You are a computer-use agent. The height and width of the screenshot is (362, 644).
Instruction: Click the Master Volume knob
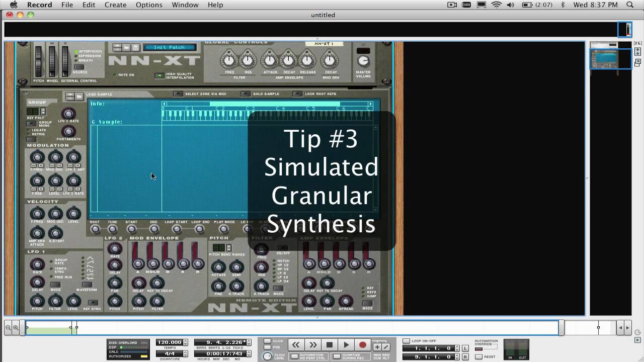click(x=363, y=61)
